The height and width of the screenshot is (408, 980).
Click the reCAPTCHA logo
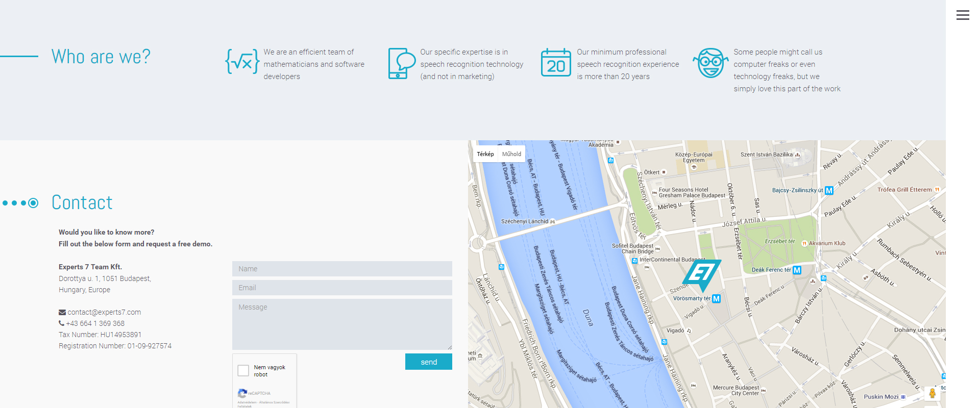coord(242,393)
